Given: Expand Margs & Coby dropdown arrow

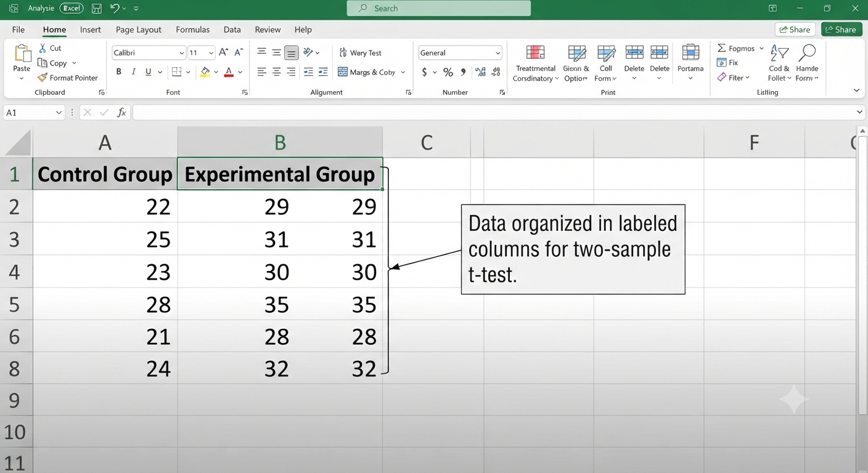Looking at the screenshot, I should [x=403, y=72].
